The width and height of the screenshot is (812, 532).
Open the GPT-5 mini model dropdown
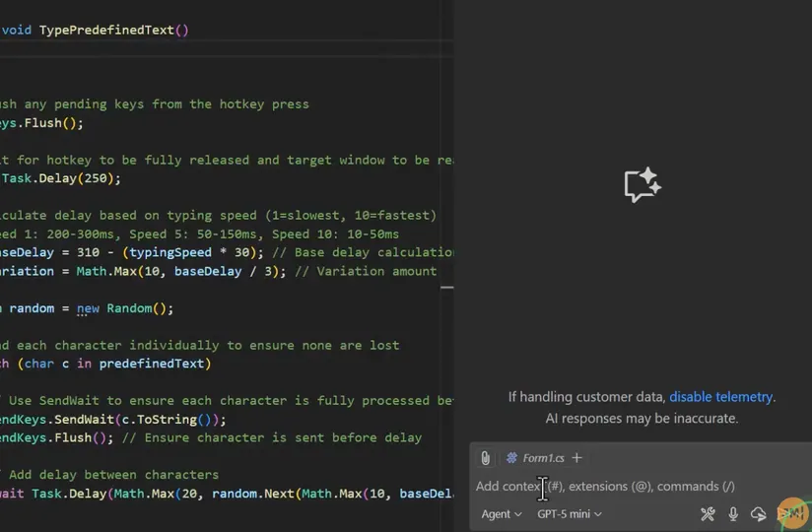[x=570, y=514]
